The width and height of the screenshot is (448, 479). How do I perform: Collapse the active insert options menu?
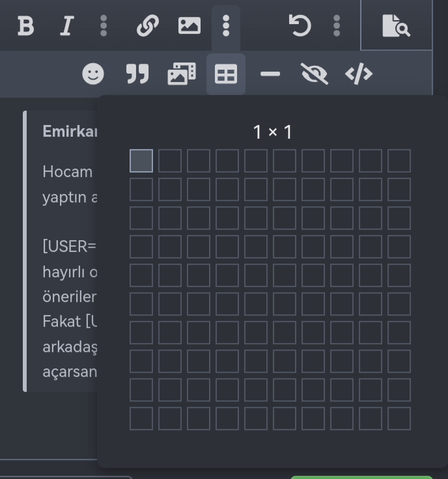[x=226, y=26]
